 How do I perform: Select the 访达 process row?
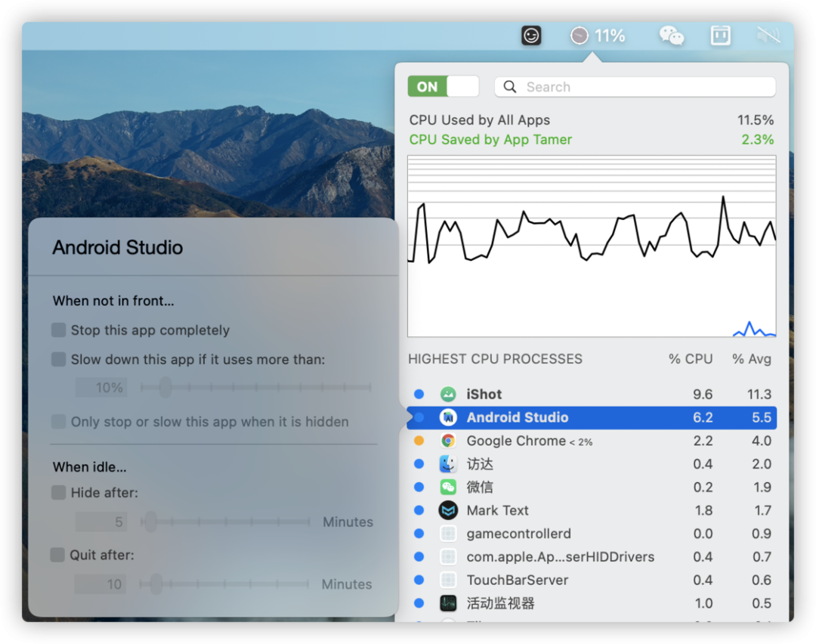(x=592, y=464)
